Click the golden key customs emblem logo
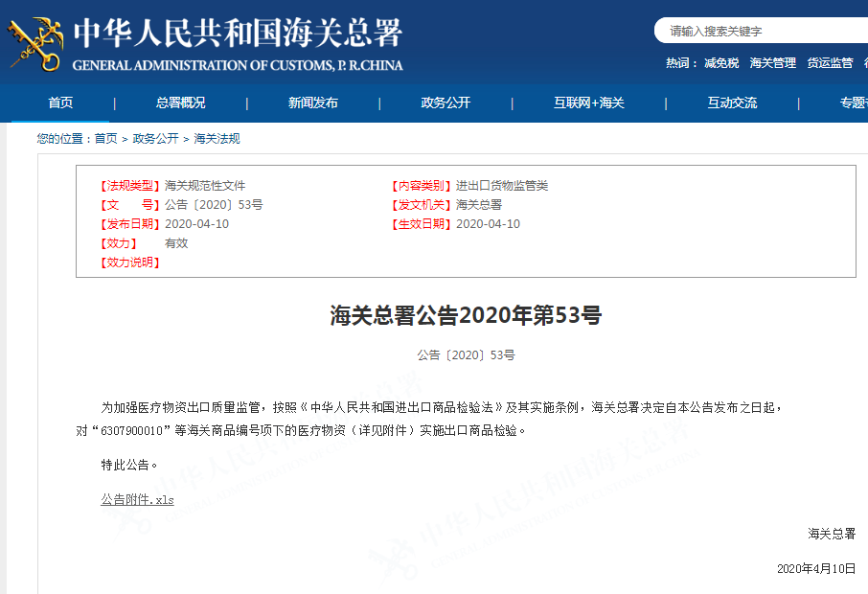 pos(34,44)
